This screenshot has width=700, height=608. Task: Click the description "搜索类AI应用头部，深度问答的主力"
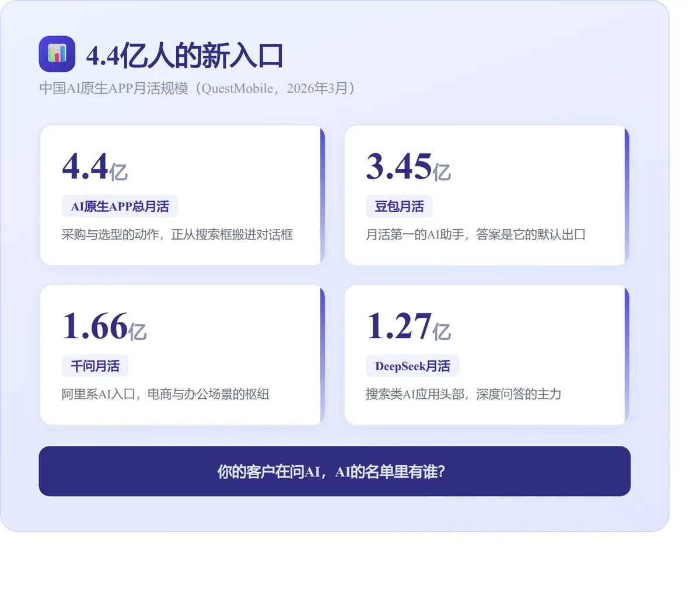[x=463, y=394]
